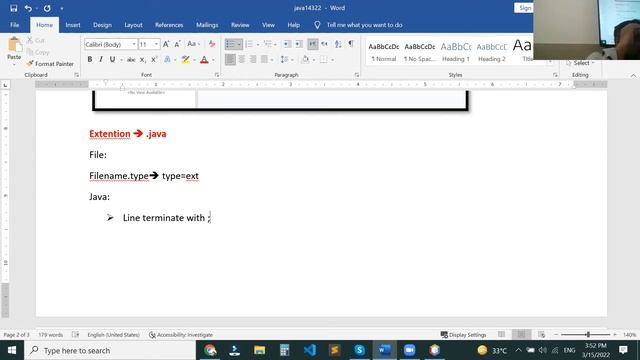The height and width of the screenshot is (360, 640).
Task: Undo the last action
Action: point(28,8)
